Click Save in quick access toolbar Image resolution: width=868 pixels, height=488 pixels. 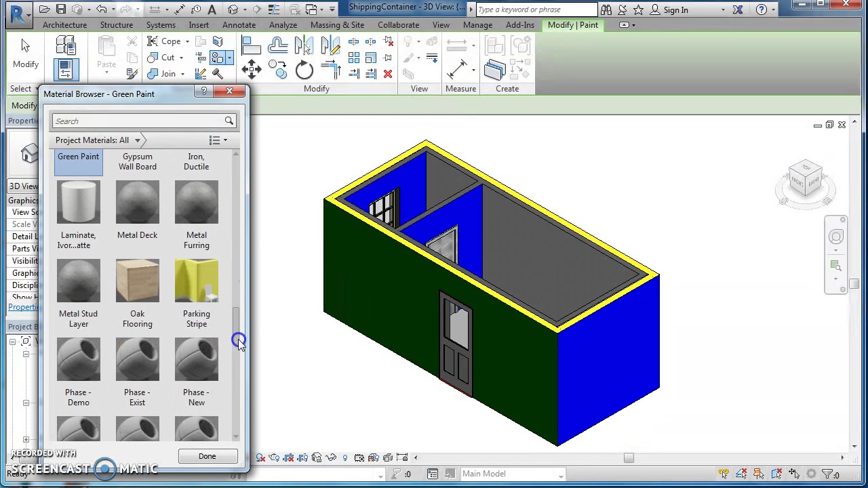point(61,9)
